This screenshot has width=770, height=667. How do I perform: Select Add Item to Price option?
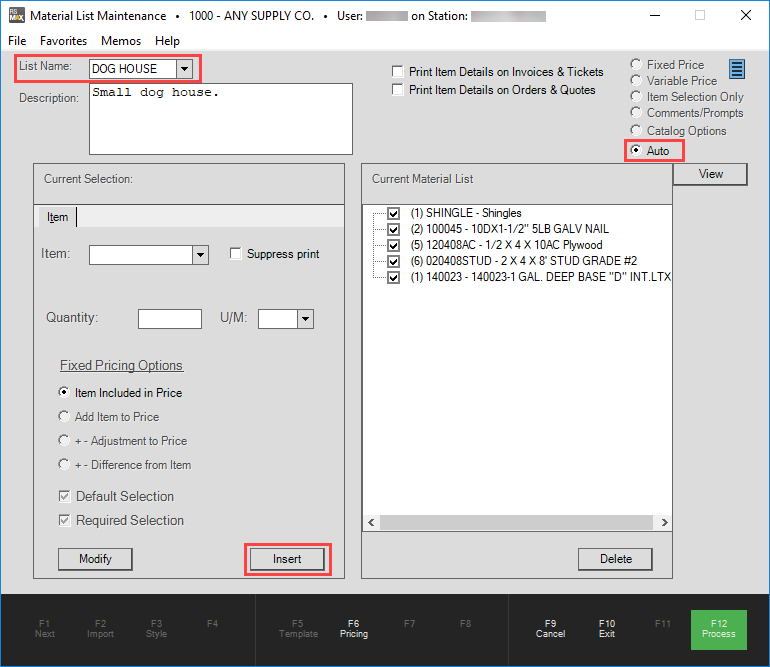pyautogui.click(x=64, y=416)
